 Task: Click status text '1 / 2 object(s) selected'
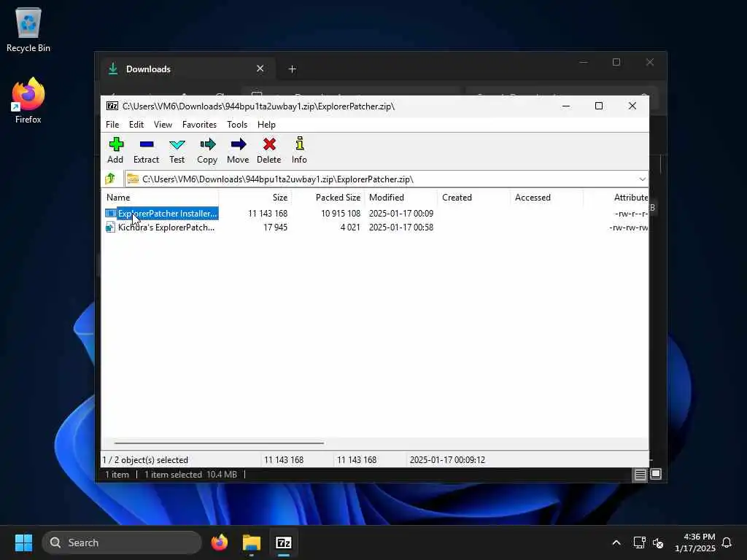pos(145,460)
